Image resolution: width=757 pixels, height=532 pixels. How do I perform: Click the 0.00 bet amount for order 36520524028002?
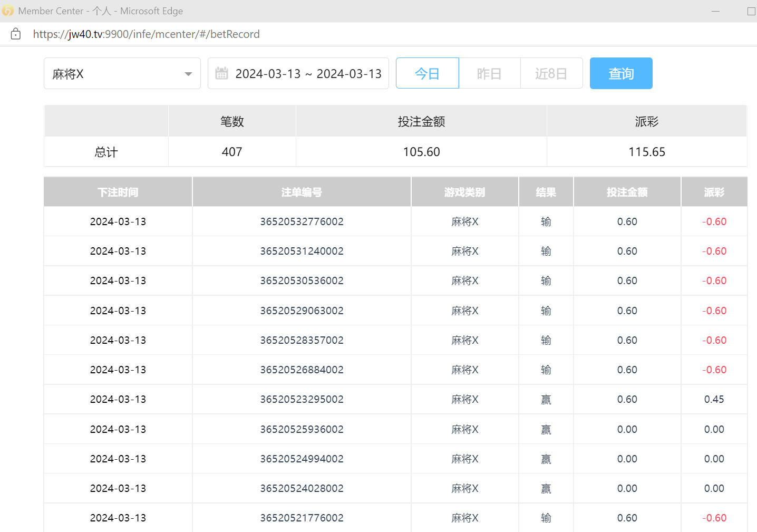[627, 488]
